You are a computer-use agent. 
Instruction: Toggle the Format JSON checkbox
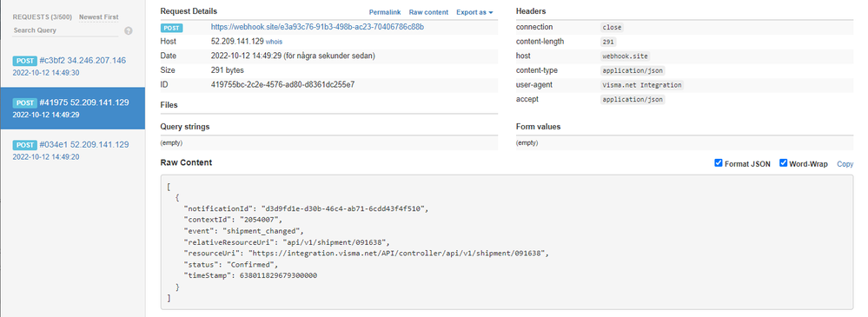tap(719, 163)
